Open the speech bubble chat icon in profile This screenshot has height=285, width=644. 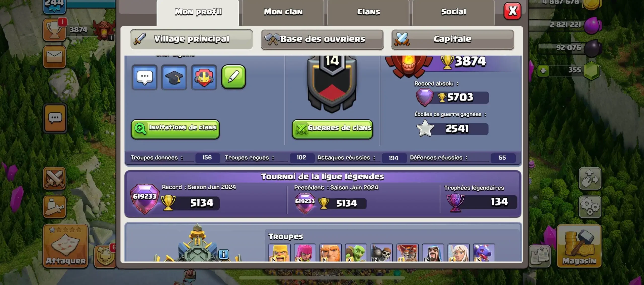click(144, 77)
